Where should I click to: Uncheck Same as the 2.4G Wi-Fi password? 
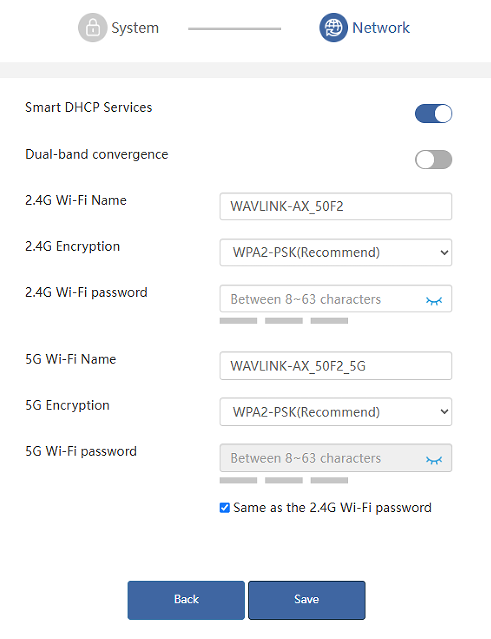pos(225,508)
